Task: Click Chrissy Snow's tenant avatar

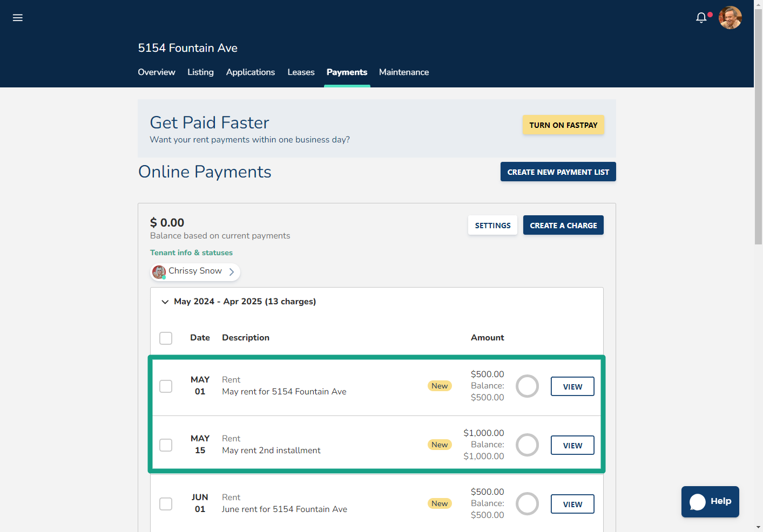Action: click(159, 272)
